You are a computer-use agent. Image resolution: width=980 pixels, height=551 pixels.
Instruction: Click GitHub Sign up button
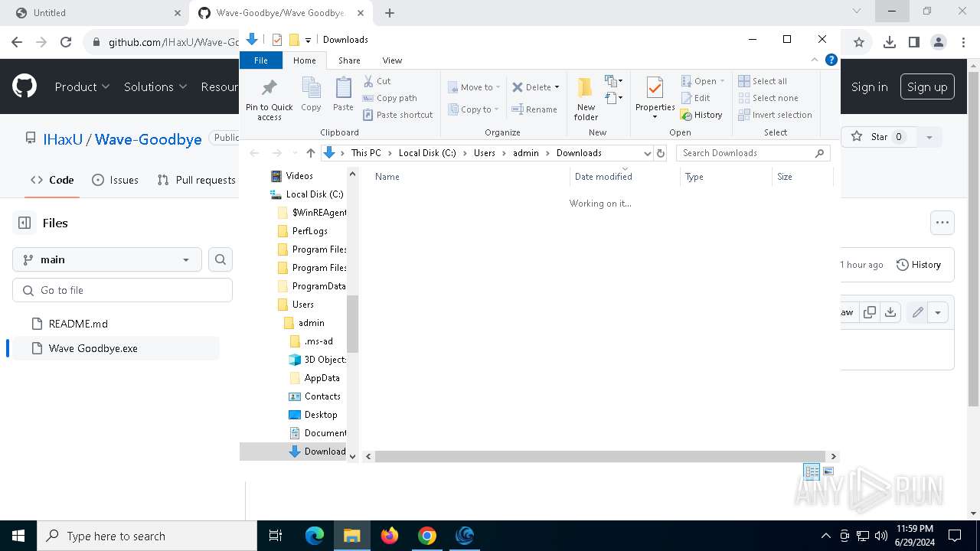tap(927, 87)
